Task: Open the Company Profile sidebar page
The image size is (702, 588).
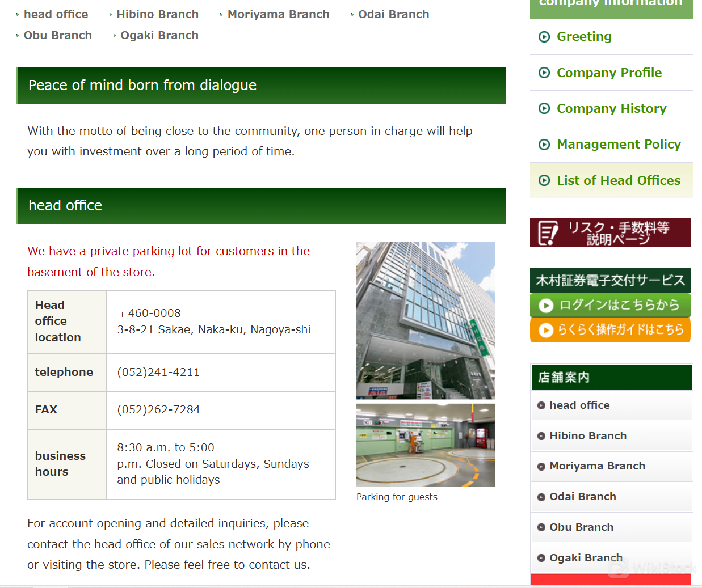Action: pos(609,73)
